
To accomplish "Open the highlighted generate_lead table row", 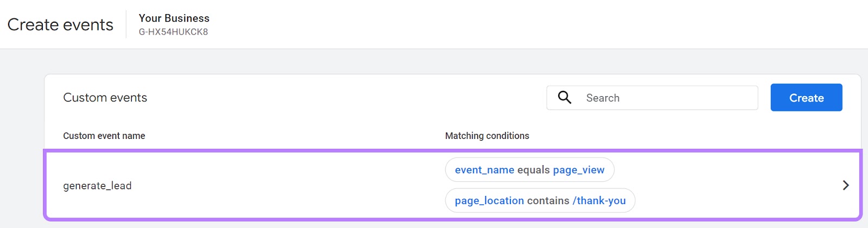I will click(x=271, y=186).
